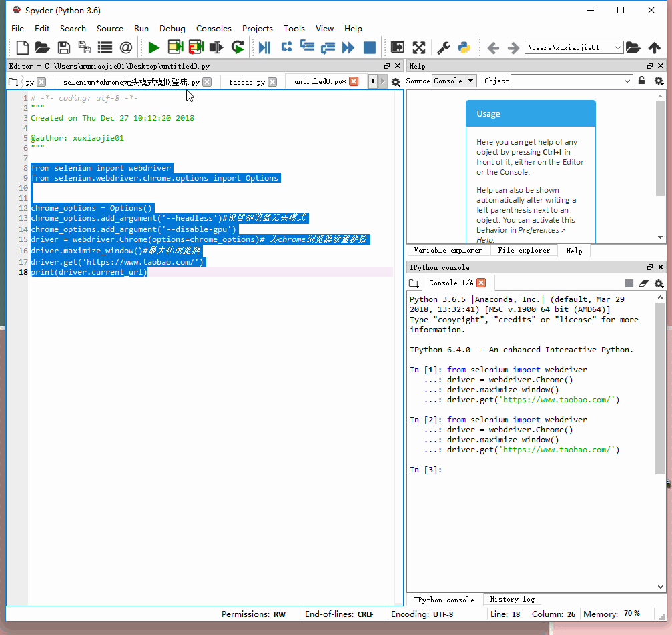Close the taobao.py tab

click(272, 82)
